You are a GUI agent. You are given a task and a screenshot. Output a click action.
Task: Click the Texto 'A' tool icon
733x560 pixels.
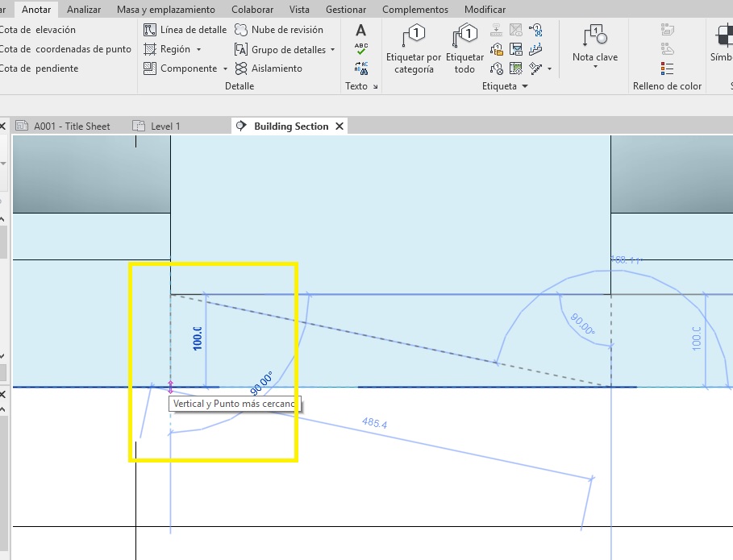[360, 31]
